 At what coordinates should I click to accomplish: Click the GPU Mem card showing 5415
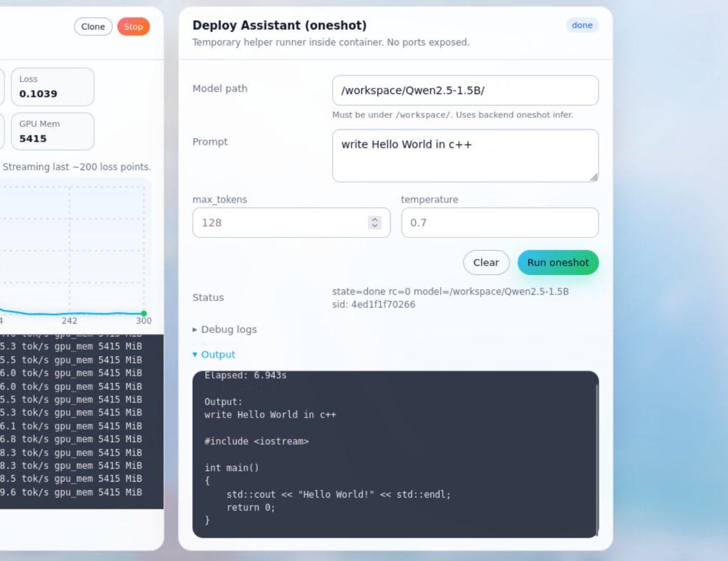52,131
